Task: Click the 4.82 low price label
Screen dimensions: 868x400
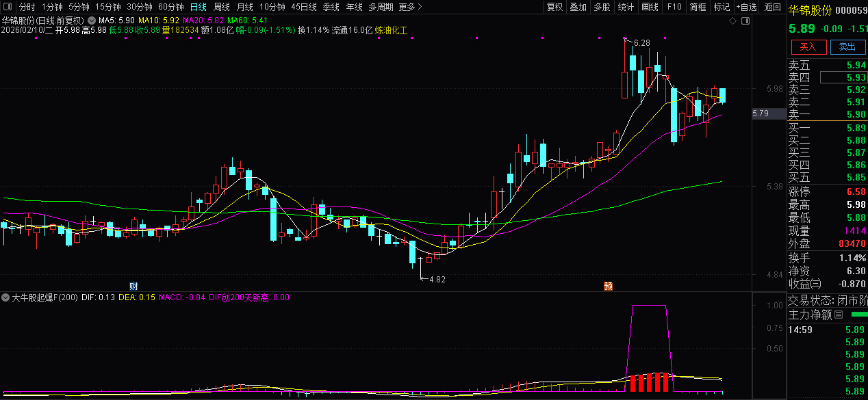Action: (x=437, y=279)
